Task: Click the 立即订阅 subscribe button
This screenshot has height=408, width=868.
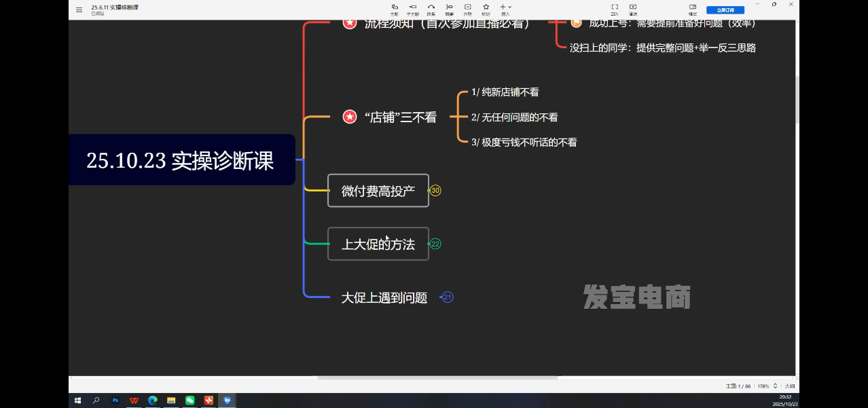Action: click(x=725, y=10)
